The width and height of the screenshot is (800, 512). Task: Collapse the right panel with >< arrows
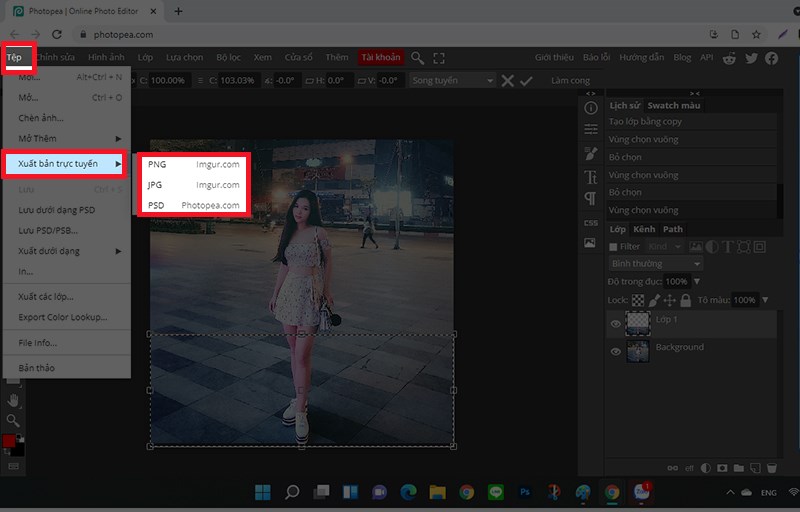(694, 93)
